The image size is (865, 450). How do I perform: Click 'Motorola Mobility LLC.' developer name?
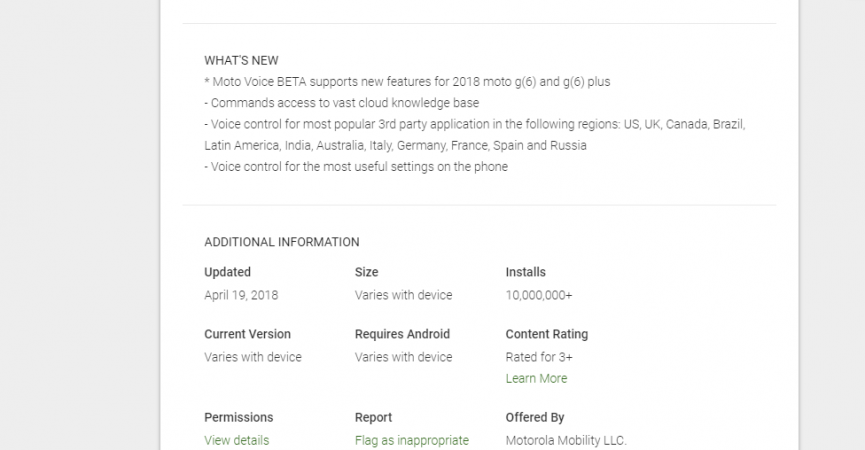[x=566, y=440]
